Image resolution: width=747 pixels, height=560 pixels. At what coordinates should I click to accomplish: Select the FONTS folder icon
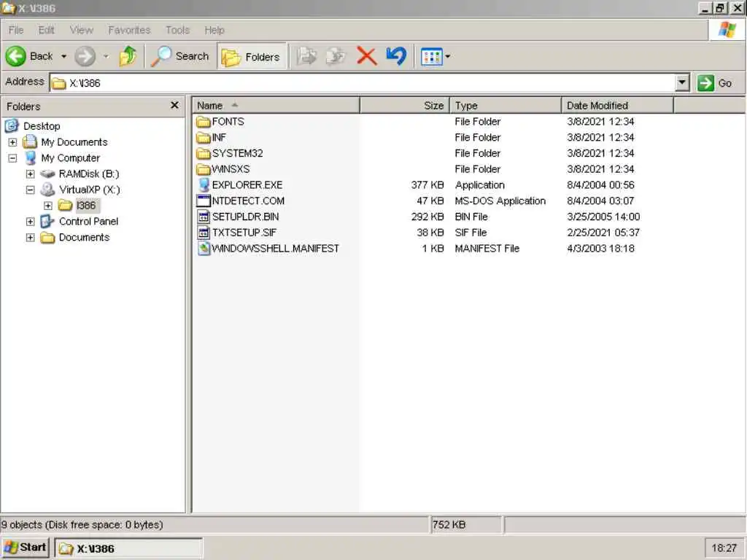[x=204, y=122]
